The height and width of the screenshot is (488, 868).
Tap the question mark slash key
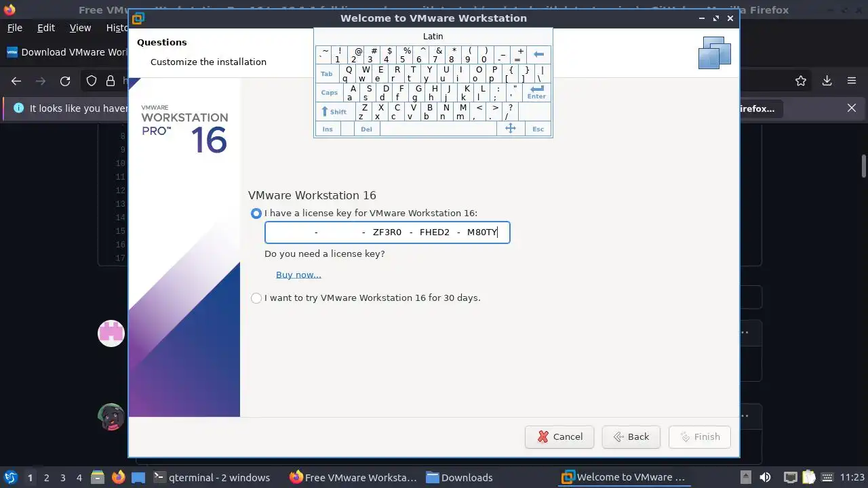pos(510,111)
